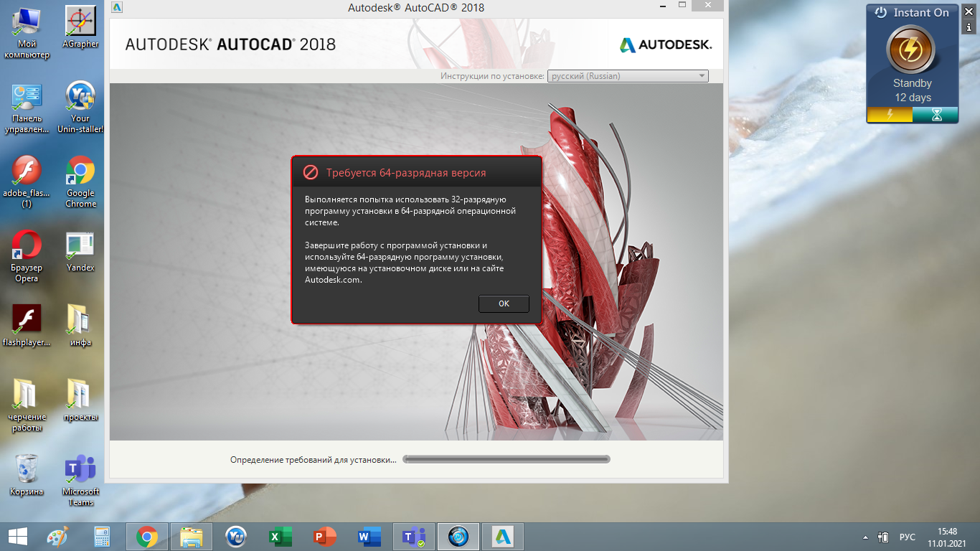Click the 'Определение требований для установки...' status text
980x551 pixels.
tap(314, 460)
